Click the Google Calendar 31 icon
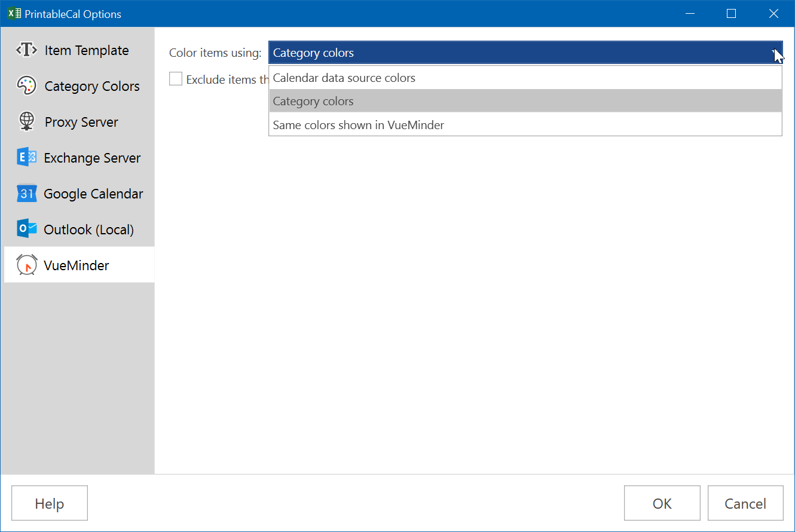 coord(27,194)
